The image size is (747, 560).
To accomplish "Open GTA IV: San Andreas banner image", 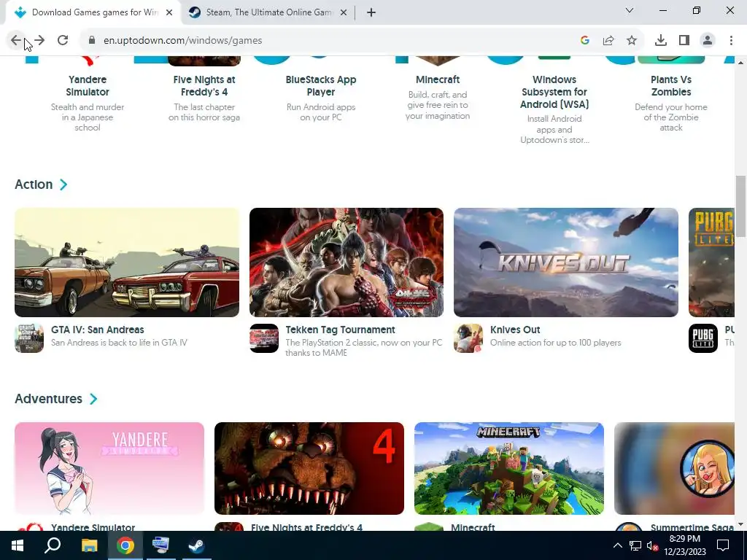I will (x=127, y=262).
